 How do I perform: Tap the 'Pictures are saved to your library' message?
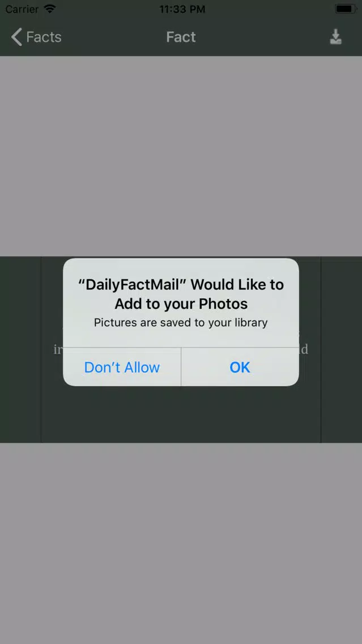181,323
